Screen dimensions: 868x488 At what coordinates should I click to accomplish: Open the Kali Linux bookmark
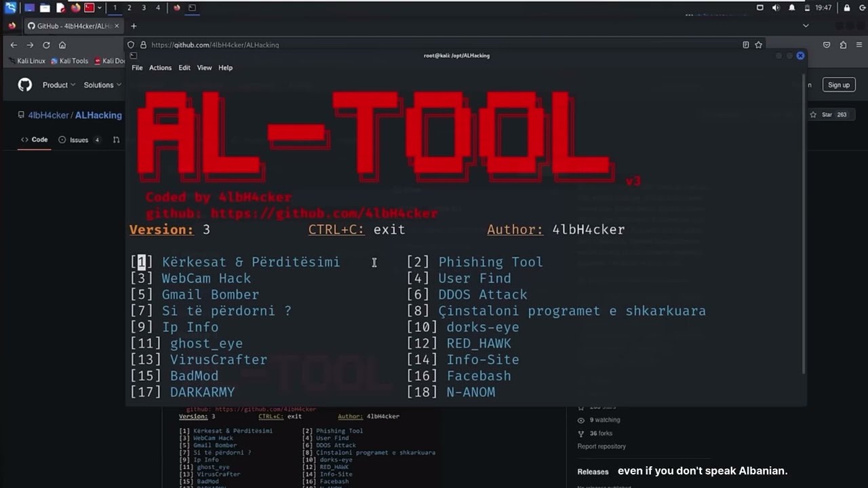27,61
